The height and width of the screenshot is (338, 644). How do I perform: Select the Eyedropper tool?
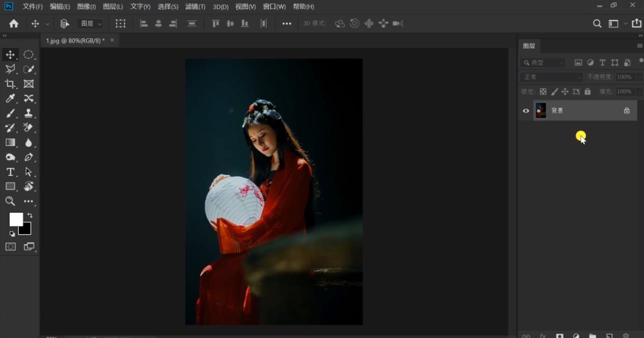(10, 98)
